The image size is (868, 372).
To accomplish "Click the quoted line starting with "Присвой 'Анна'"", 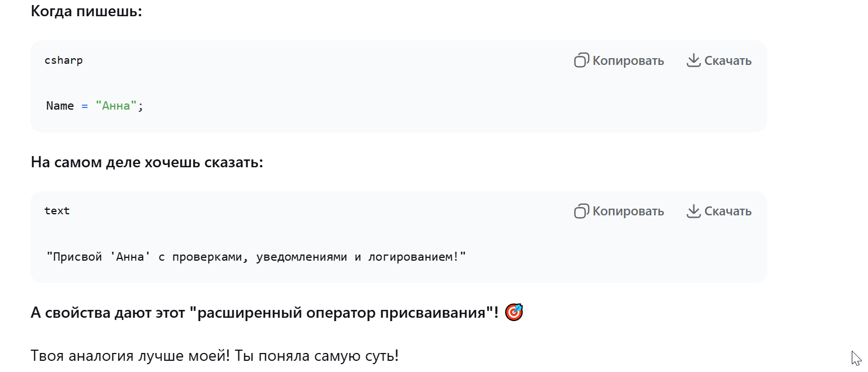I will [256, 257].
